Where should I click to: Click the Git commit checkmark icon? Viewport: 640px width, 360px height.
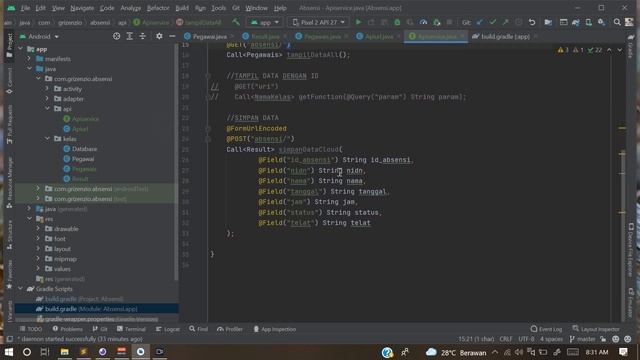[493, 22]
